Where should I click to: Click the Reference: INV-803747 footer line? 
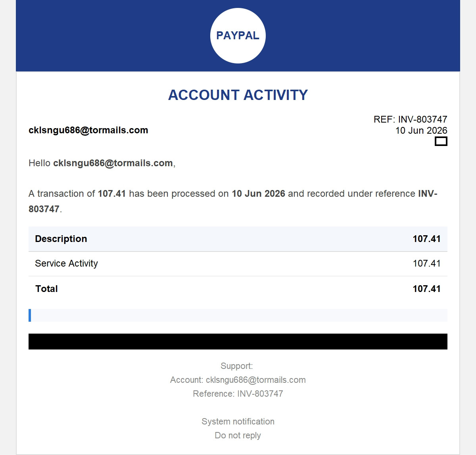tap(238, 394)
